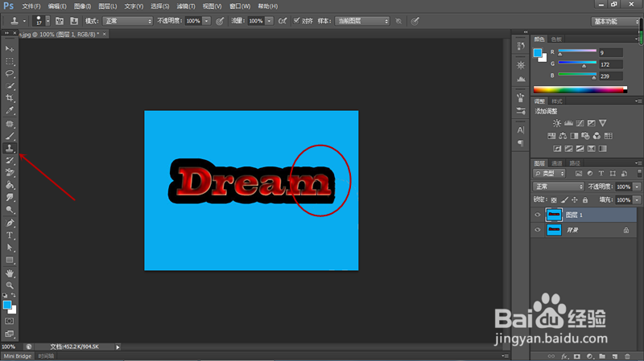Open the 模式 blending mode dropdown
The image size is (644, 361).
click(x=128, y=21)
